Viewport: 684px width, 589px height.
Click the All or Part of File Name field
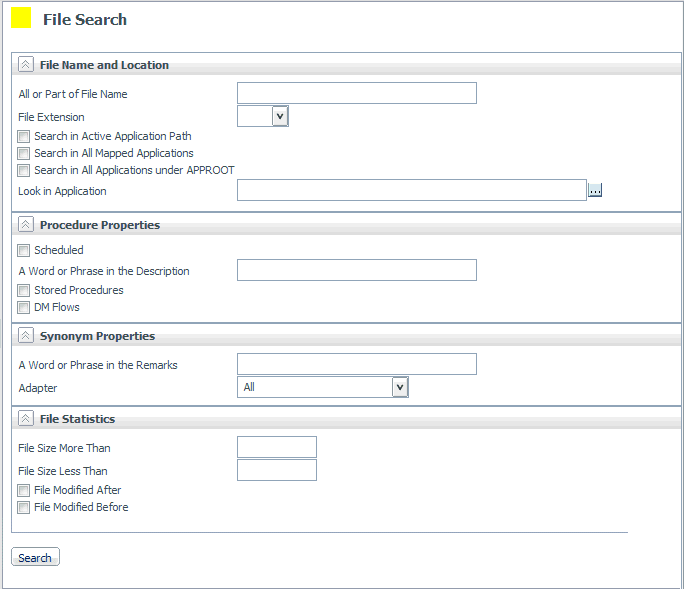coord(356,94)
